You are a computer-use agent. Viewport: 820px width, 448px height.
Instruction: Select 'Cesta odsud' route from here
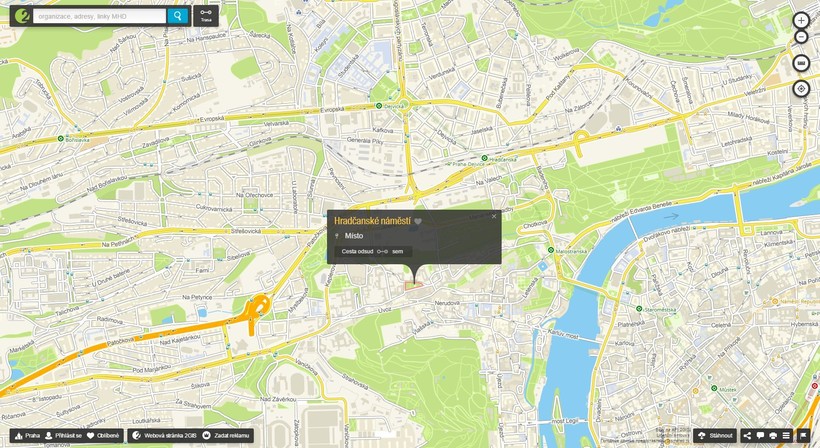[x=357, y=251]
